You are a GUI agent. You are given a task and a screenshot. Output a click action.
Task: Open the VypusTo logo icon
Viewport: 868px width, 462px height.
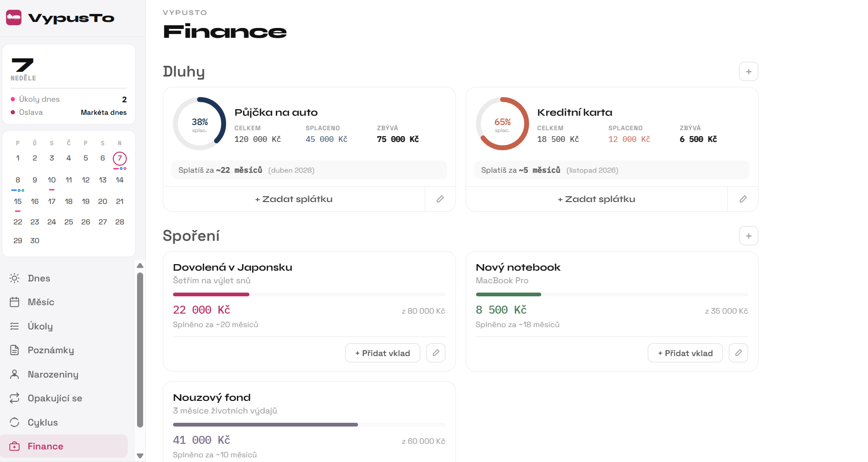point(14,18)
